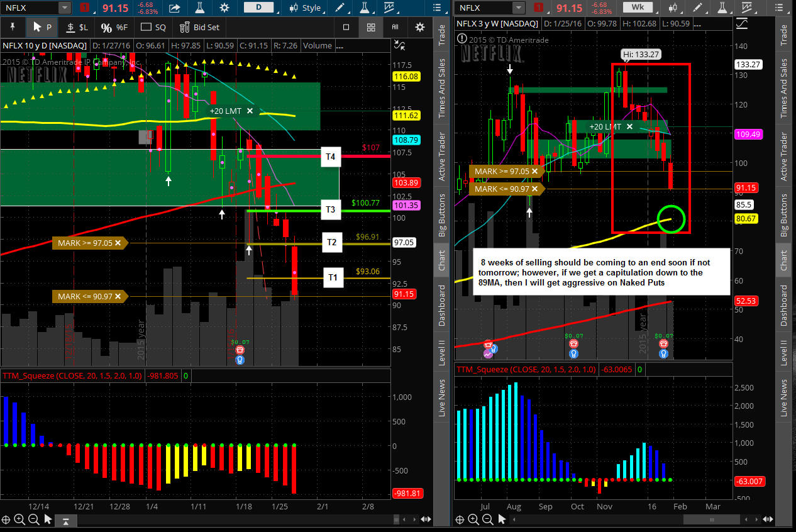Zoom in on the right chart
The image size is (796, 532).
tap(473, 519)
